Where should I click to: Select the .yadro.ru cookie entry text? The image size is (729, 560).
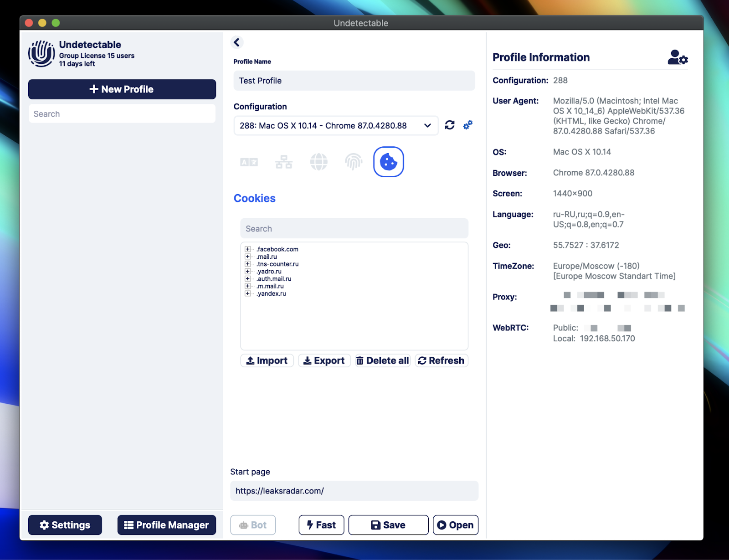tap(269, 271)
